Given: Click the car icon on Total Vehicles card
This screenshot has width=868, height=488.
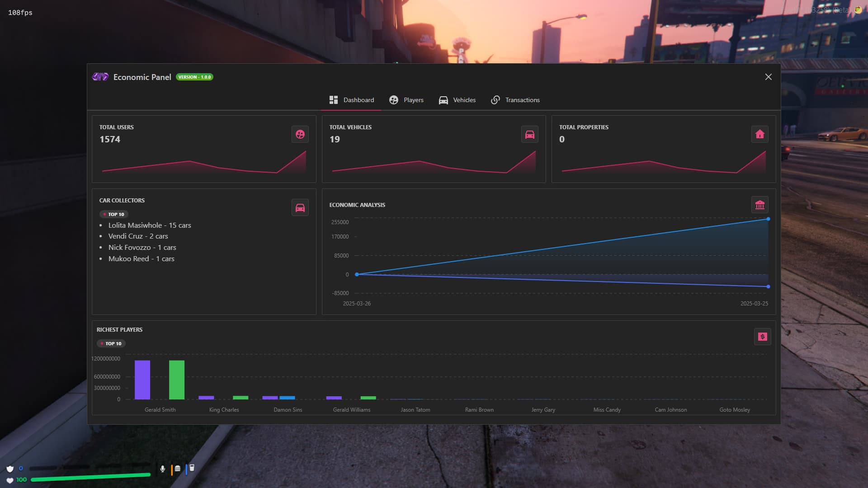Looking at the screenshot, I should tap(530, 134).
